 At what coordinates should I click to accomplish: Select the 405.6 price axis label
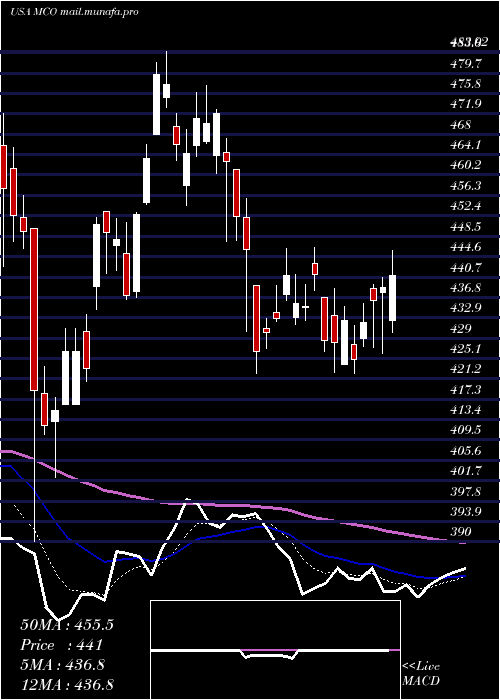[x=465, y=451]
